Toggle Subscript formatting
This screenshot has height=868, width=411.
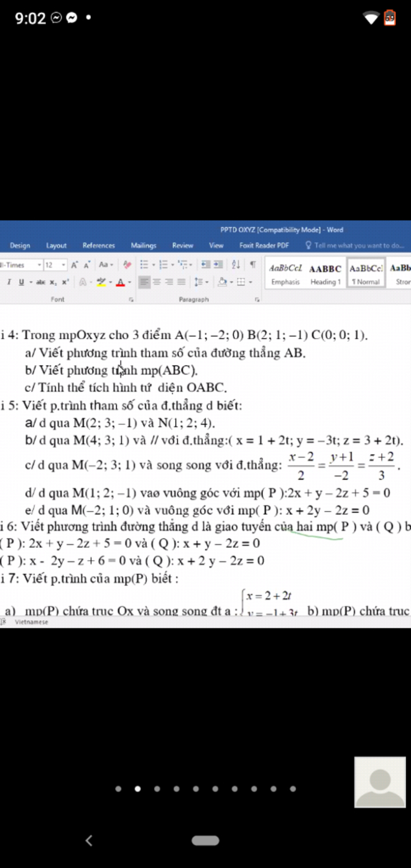[x=53, y=283]
